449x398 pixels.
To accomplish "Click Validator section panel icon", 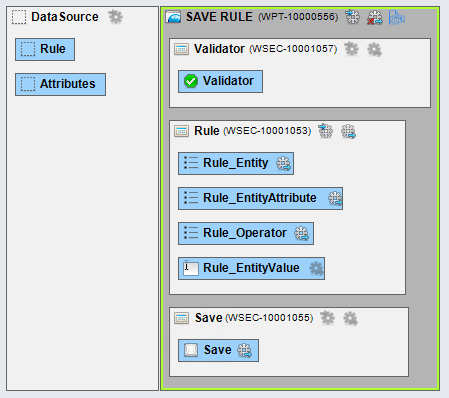I will pos(181,49).
